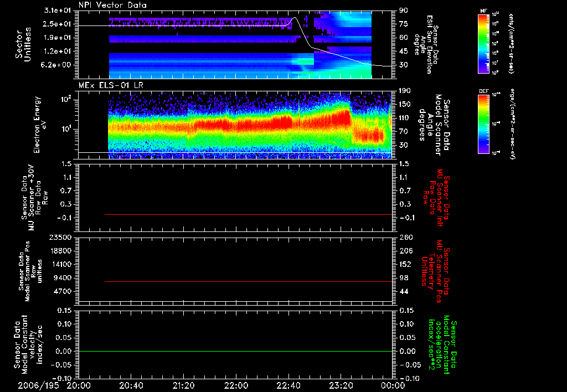567x392 pixels.
Task: Click the "1.9e+01" sector tick label
Action: (x=56, y=38)
